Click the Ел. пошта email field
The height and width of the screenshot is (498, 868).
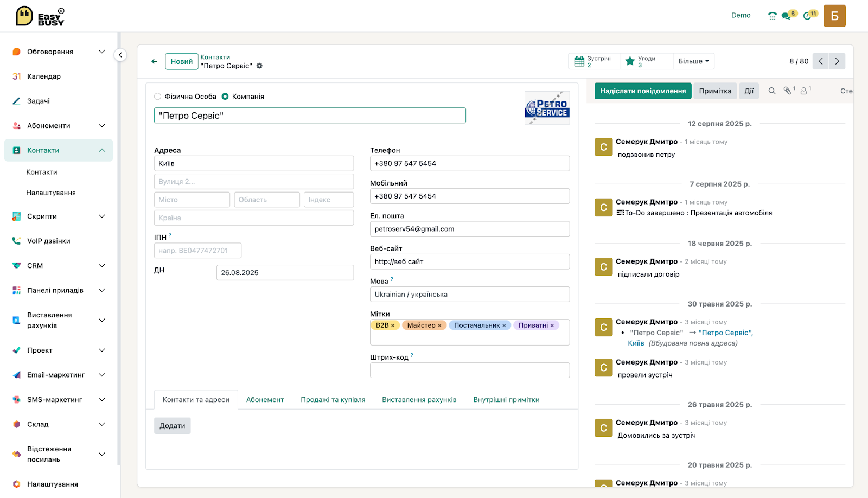[470, 229]
